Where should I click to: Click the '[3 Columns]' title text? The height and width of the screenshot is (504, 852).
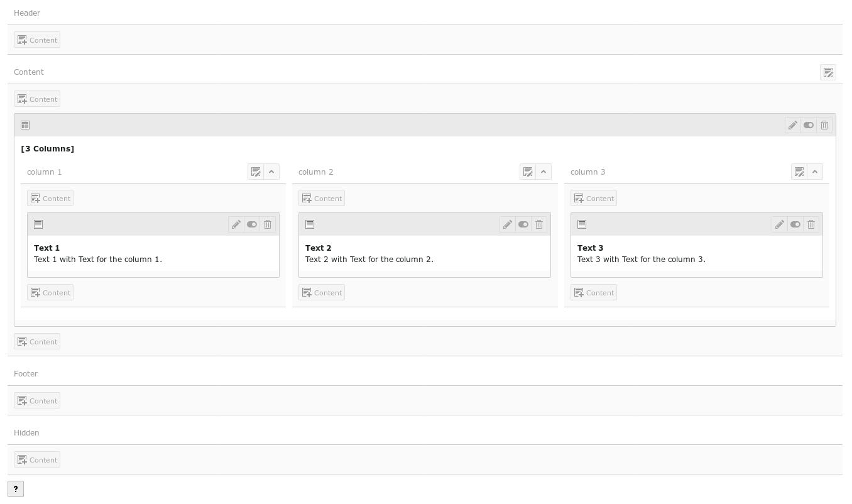[x=48, y=149]
